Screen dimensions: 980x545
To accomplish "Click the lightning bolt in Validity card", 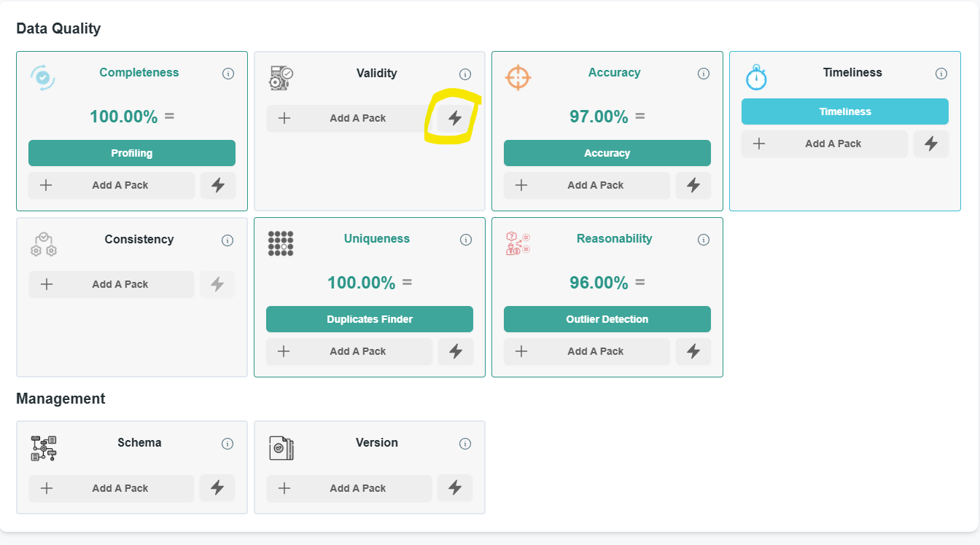I will pos(455,118).
